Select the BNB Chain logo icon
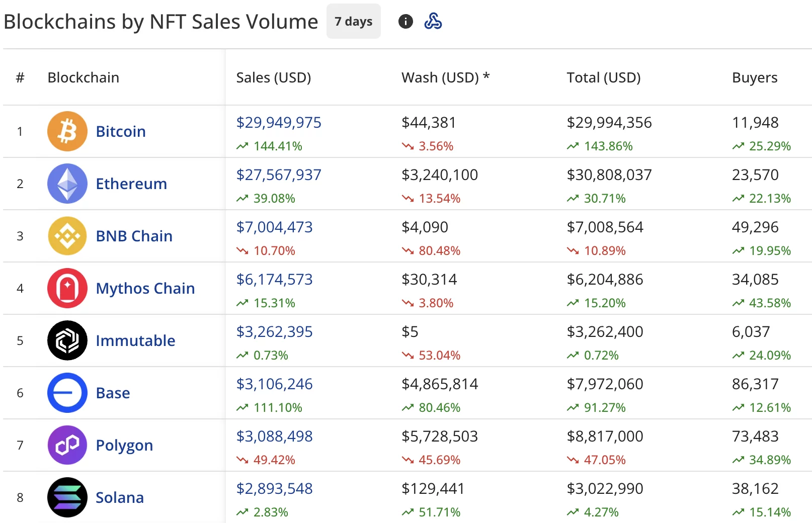The image size is (812, 523). (x=67, y=236)
